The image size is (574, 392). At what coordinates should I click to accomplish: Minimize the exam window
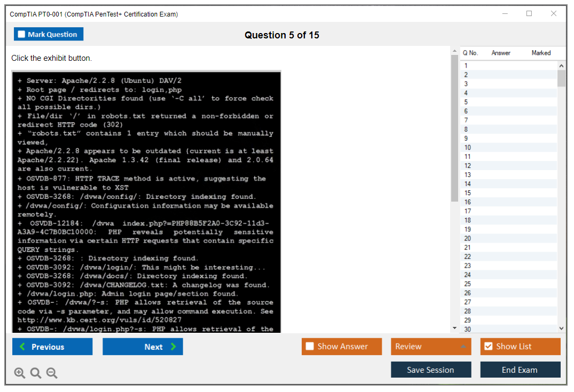tap(505, 14)
